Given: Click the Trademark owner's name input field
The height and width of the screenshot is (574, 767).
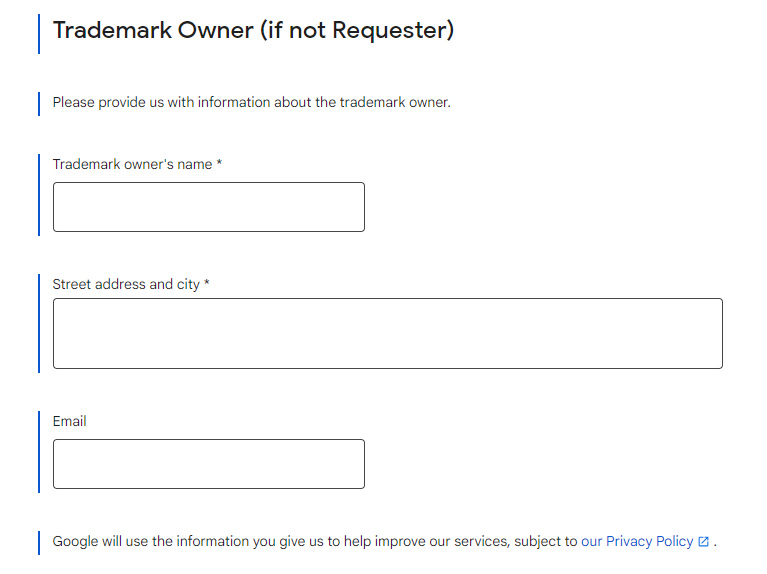Looking at the screenshot, I should (x=208, y=207).
